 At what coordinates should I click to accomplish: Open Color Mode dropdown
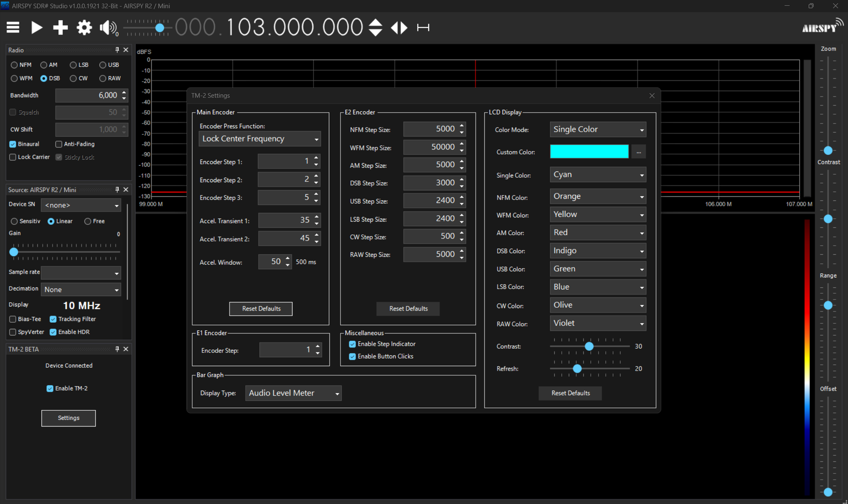(598, 130)
